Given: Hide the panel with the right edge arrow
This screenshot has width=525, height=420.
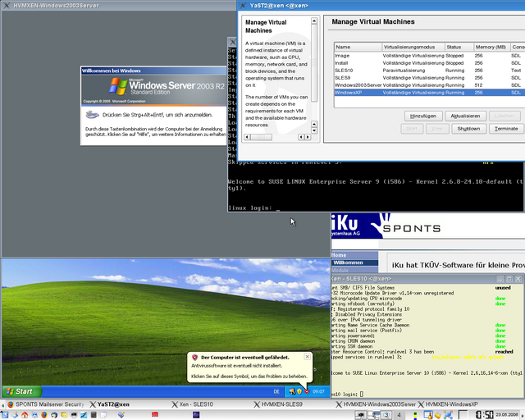Looking at the screenshot, I should (523, 415).
